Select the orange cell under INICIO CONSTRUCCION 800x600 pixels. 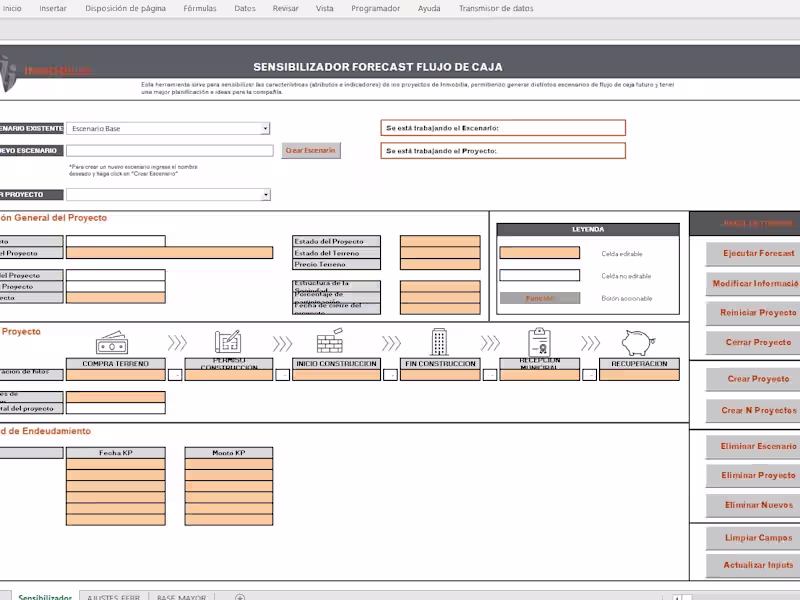click(x=336, y=375)
